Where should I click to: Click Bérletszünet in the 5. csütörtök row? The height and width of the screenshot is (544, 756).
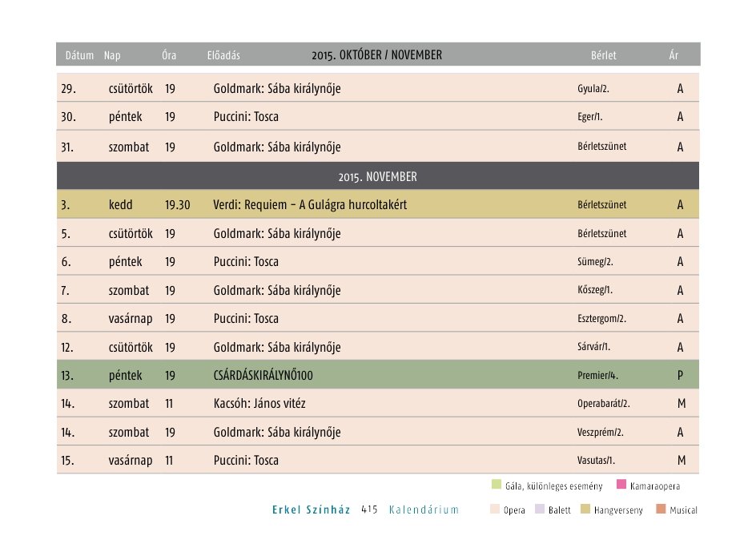(601, 234)
